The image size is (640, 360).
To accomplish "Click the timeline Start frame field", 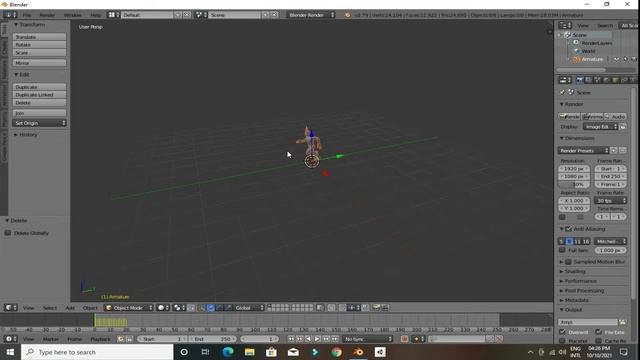I will pos(162,339).
